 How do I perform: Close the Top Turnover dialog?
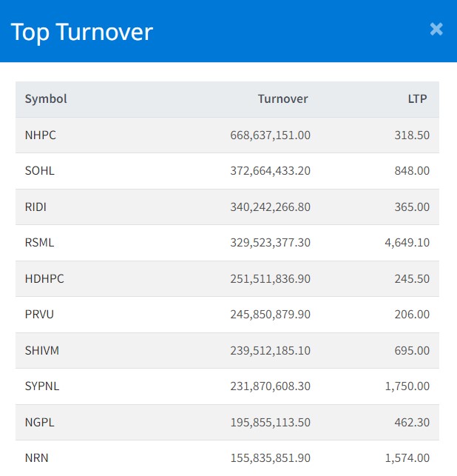coord(436,29)
